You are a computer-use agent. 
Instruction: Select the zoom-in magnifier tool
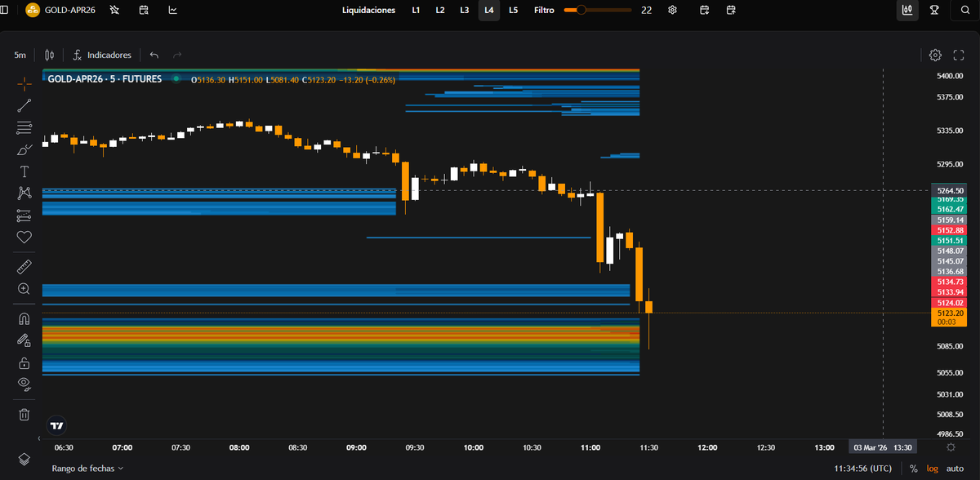(24, 289)
